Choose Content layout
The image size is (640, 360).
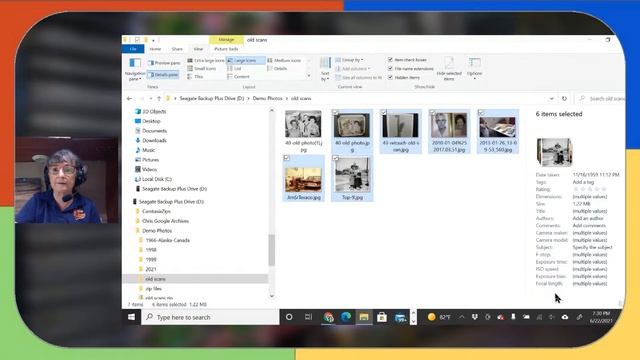click(238, 77)
